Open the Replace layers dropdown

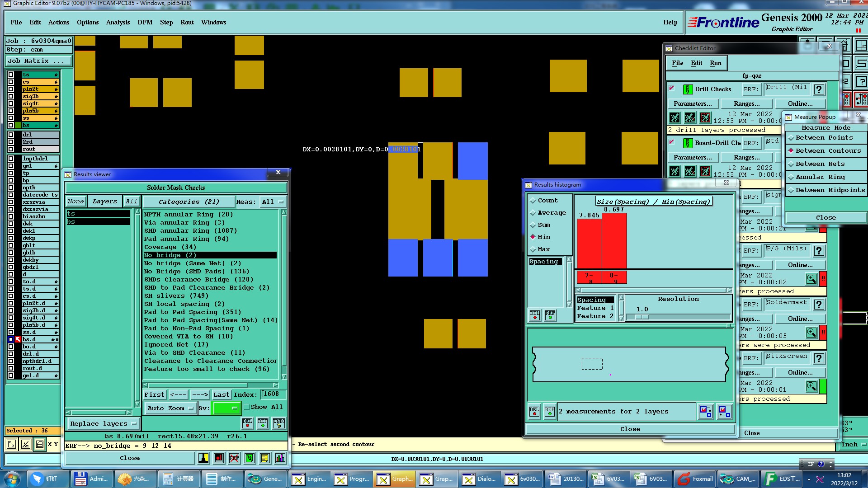point(103,424)
